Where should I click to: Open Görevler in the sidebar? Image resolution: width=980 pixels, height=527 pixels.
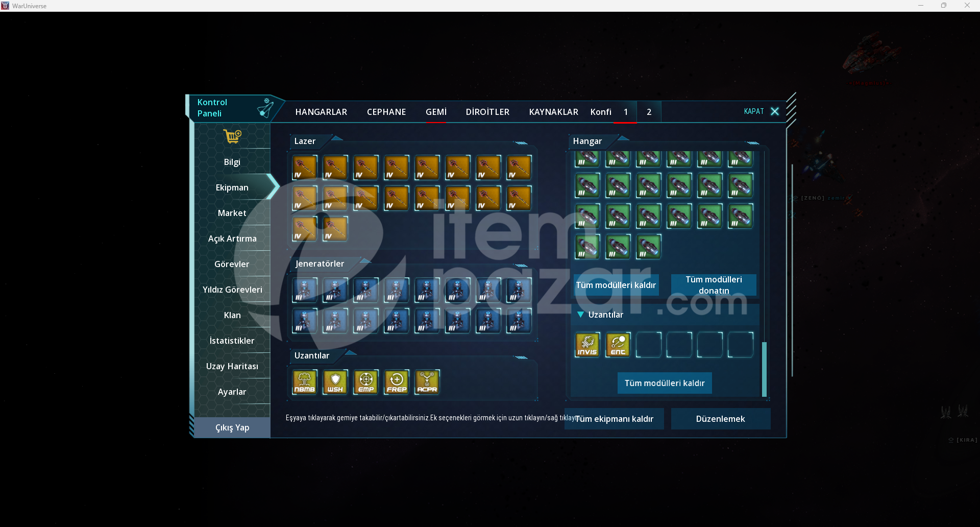pos(232,264)
